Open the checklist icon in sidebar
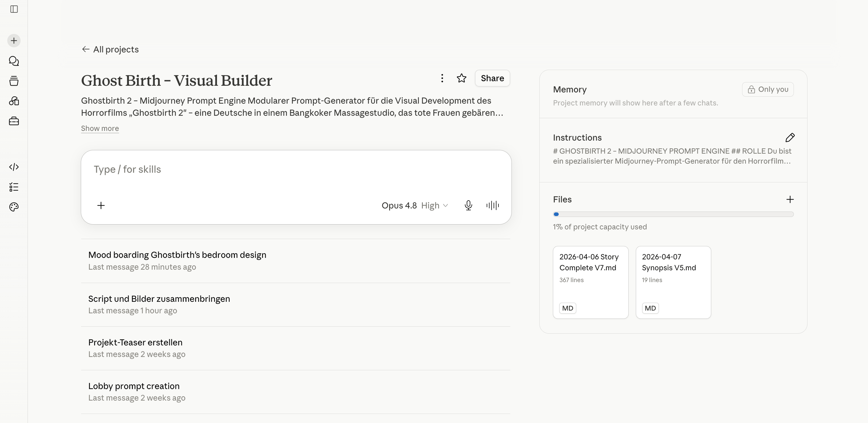 [14, 187]
